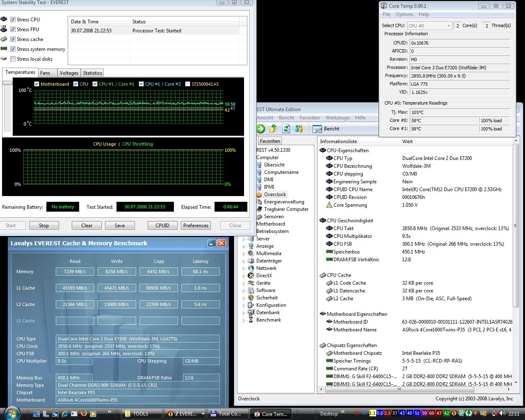
Task: Switch to Core Temp via taskbar button
Action: (271, 413)
